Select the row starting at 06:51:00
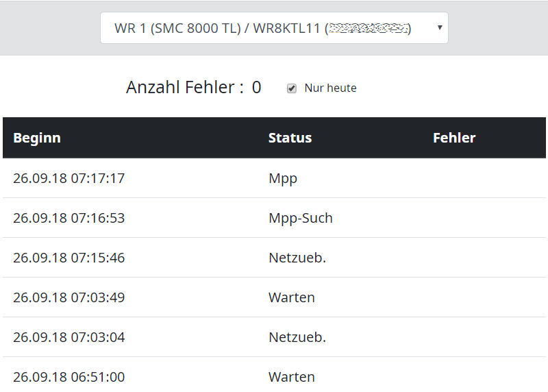The height and width of the screenshot is (392, 548). coord(68,377)
